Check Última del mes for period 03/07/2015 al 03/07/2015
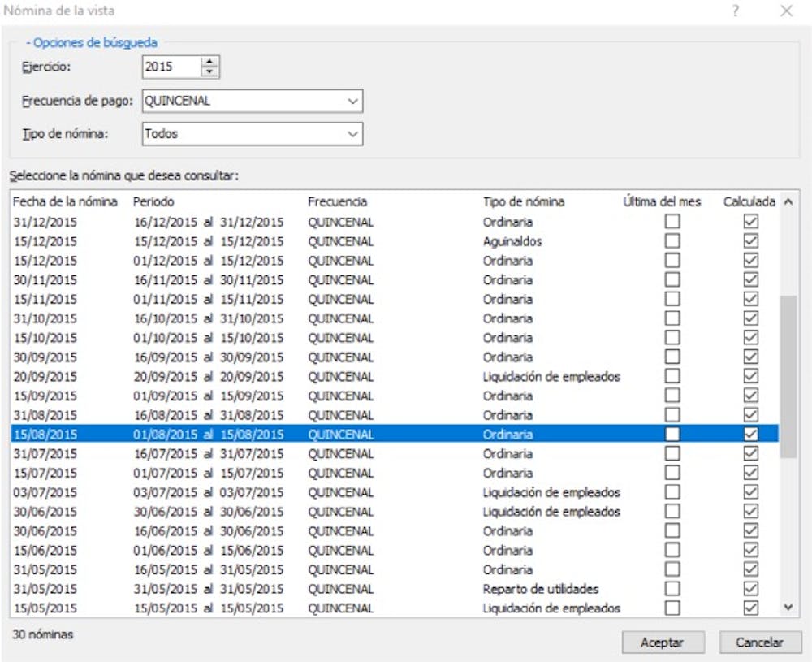This screenshot has height=662, width=812. tap(672, 492)
